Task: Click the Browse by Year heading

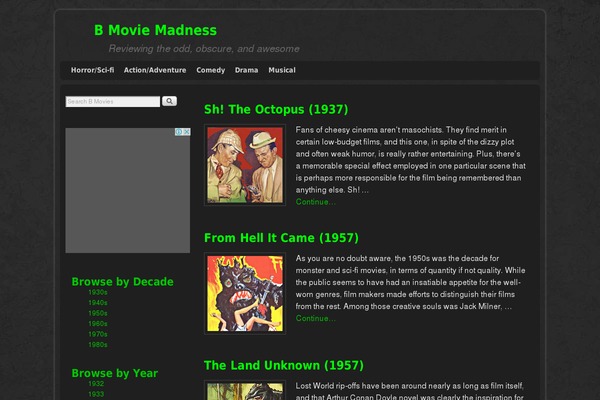Action: coord(114,373)
